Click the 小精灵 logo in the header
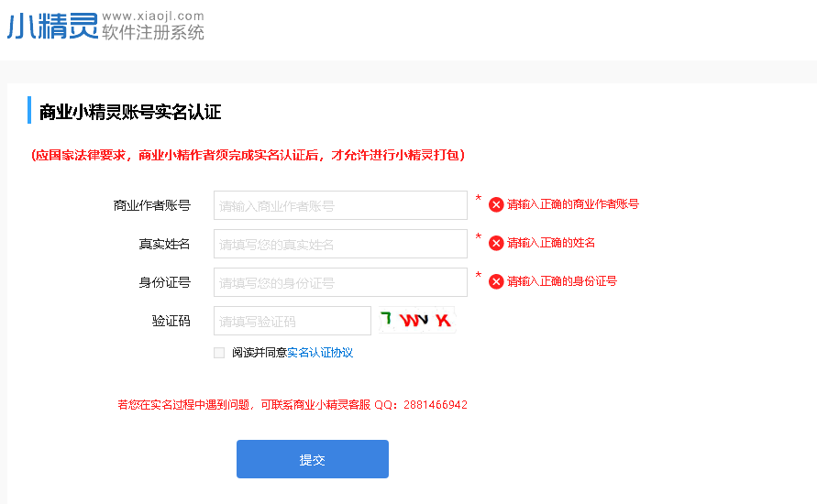Viewport: 817px width, 504px height. point(52,27)
